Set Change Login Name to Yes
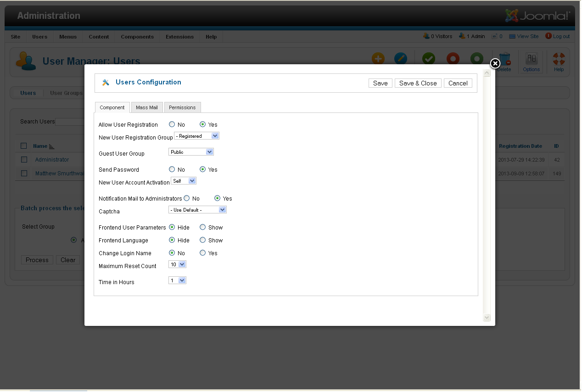The width and height of the screenshot is (582, 392). (x=202, y=252)
